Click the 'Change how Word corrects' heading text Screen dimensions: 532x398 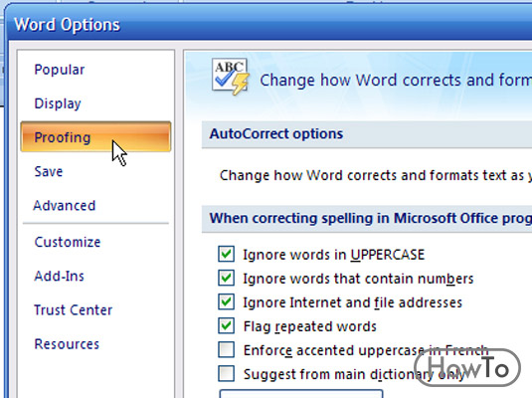tap(396, 81)
